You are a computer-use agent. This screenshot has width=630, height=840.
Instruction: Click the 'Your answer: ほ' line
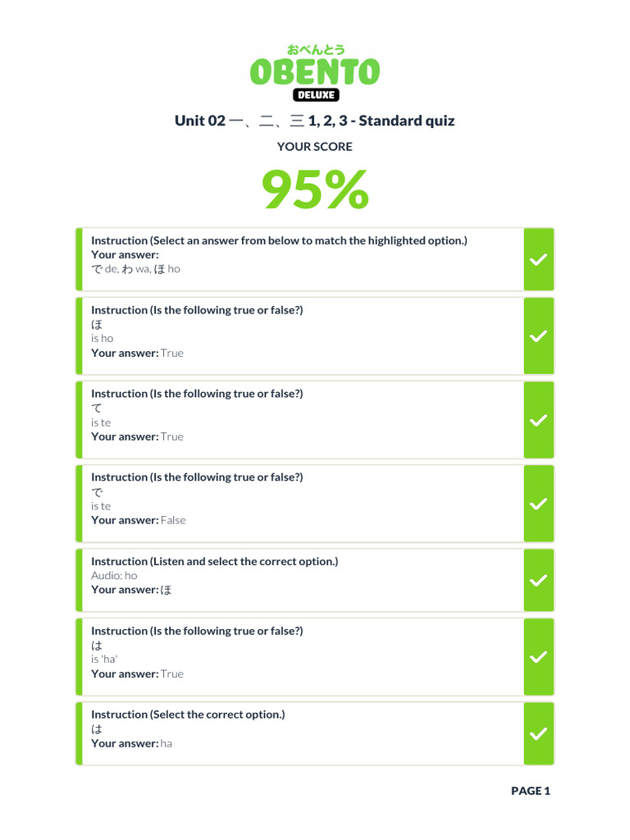(131, 590)
